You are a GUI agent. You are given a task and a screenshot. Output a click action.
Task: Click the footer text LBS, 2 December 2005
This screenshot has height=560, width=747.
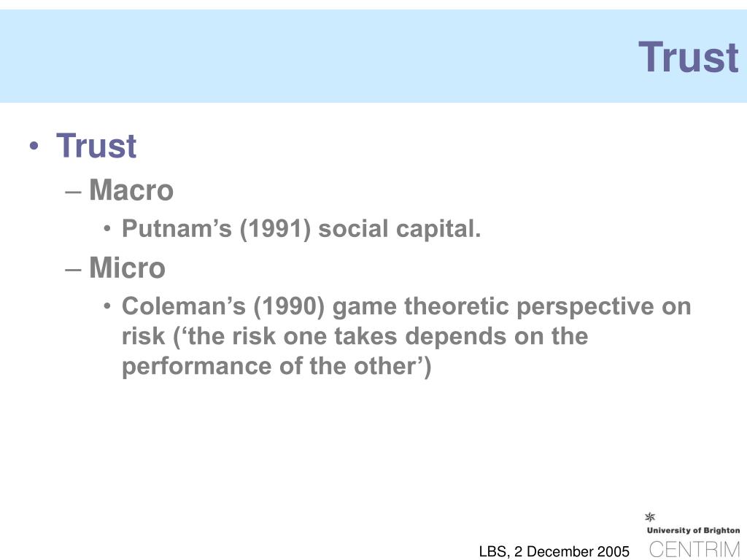click(x=554, y=551)
